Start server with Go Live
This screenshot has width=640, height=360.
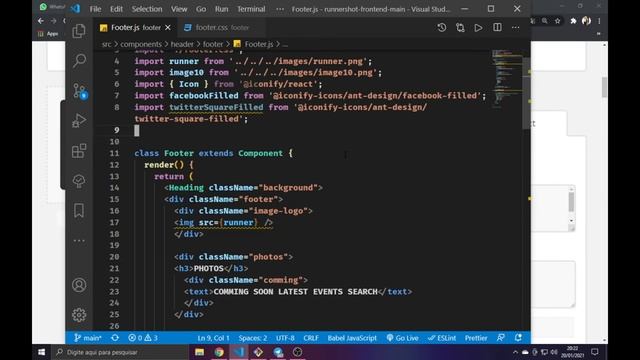click(402, 338)
